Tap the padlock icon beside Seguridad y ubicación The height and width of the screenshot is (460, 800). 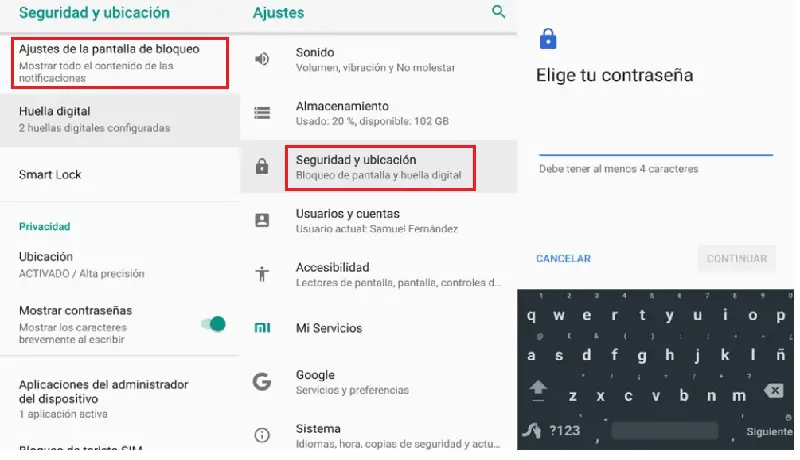(262, 166)
